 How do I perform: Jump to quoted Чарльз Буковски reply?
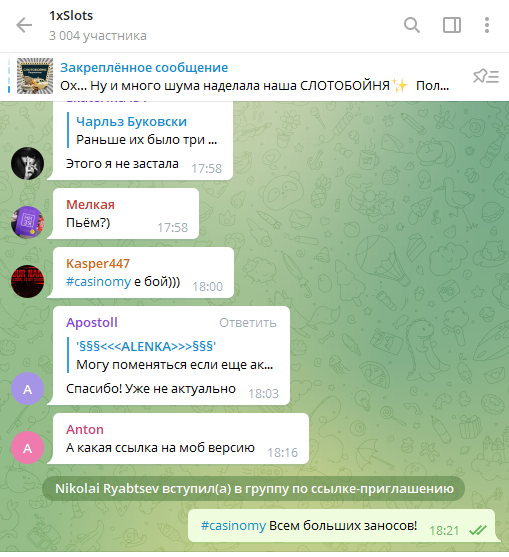point(142,130)
